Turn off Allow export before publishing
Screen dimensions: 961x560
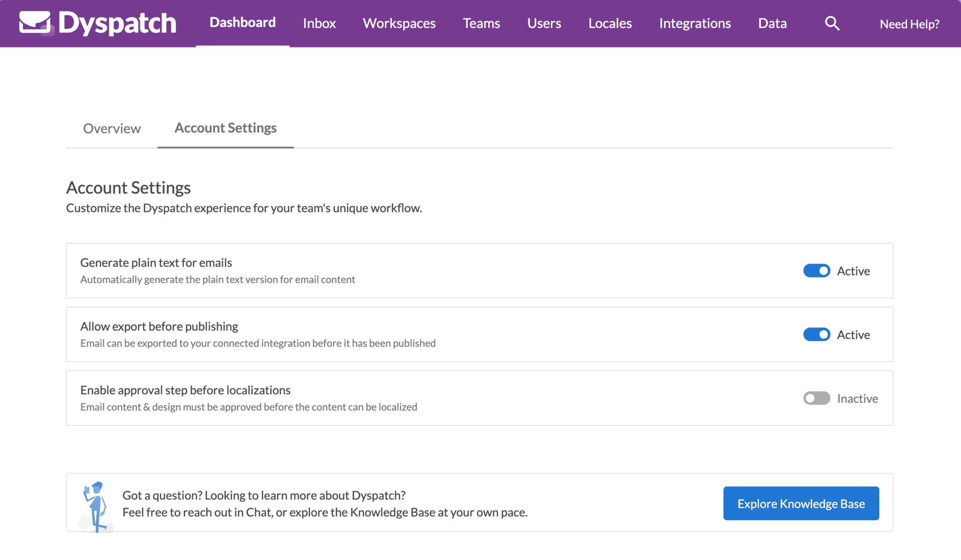pyautogui.click(x=816, y=334)
